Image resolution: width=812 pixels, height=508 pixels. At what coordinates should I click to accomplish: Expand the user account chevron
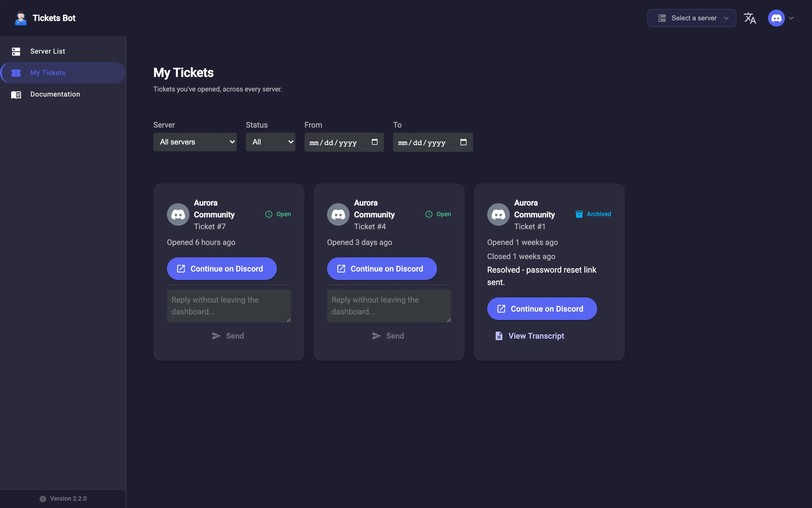point(791,18)
